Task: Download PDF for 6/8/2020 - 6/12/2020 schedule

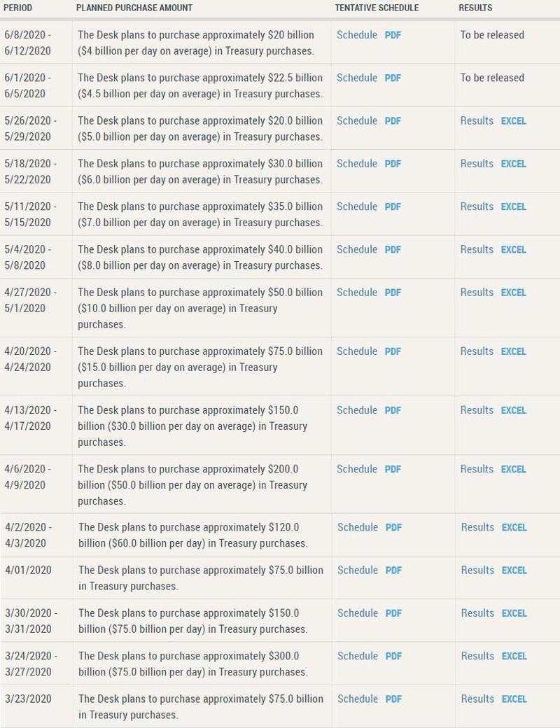Action: pos(393,35)
